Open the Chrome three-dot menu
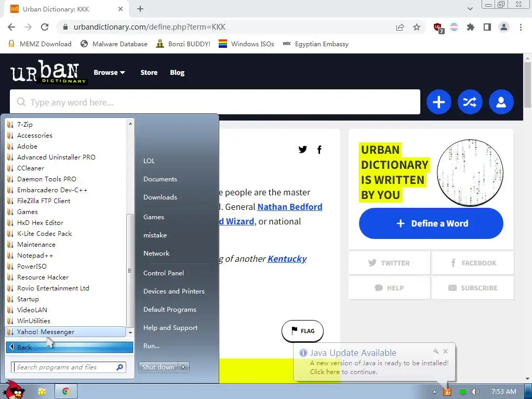This screenshot has width=532, height=399. (x=521, y=27)
